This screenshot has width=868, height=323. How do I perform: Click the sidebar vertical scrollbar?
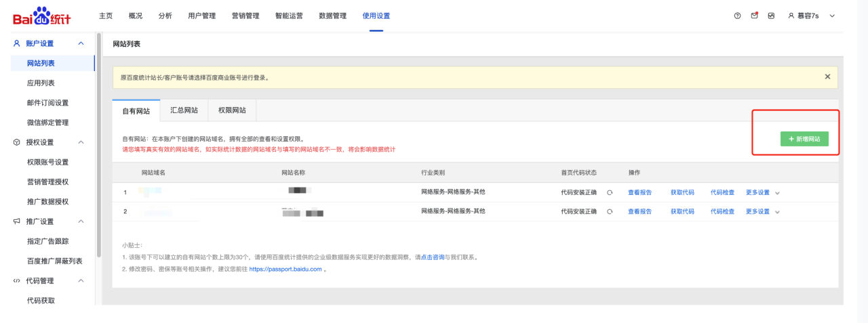point(98,146)
